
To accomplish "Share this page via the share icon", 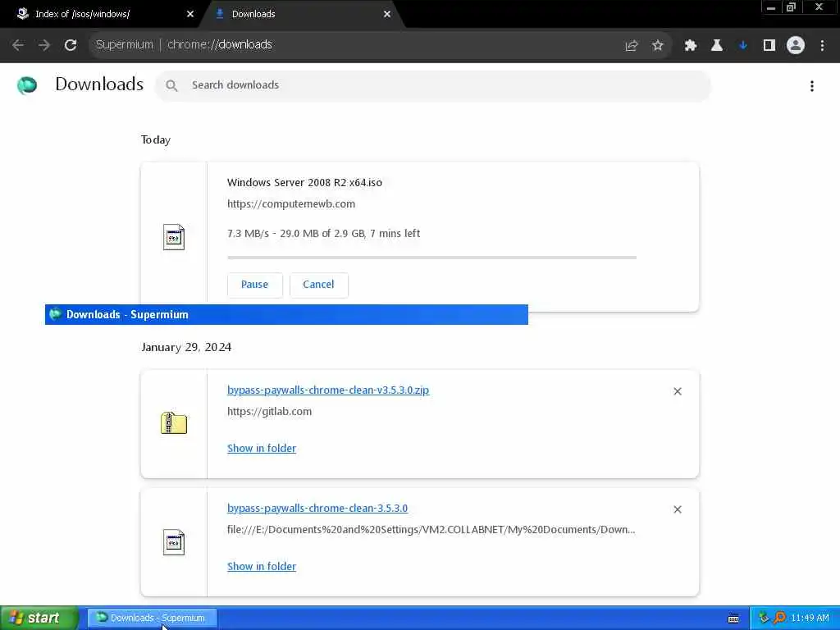I will [632, 46].
